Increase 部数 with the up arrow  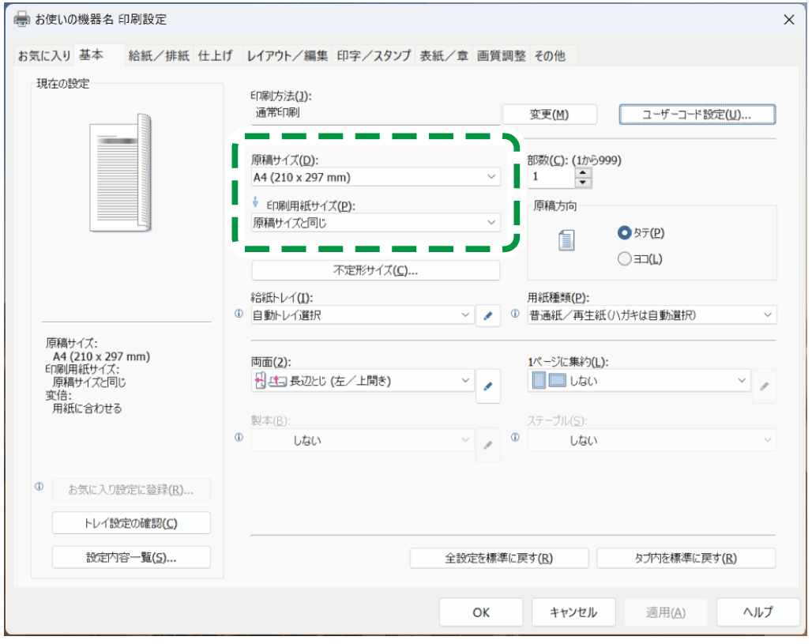point(583,172)
